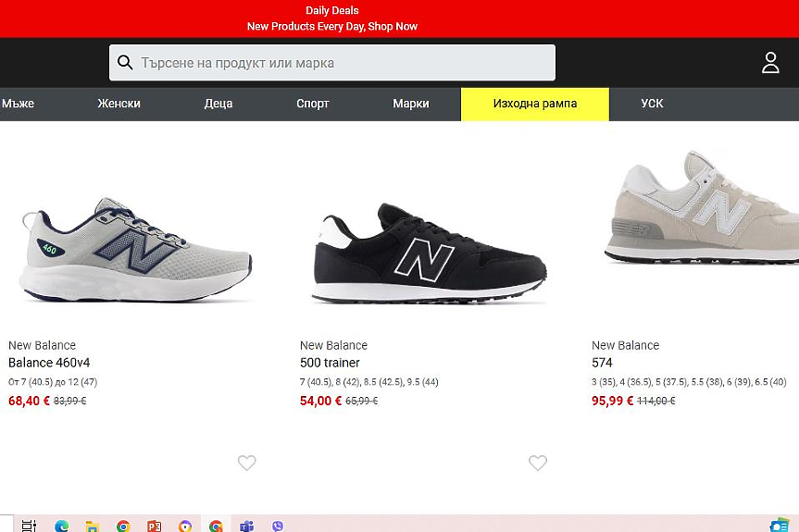Viewport: 799px width, 532px height.
Task: Launch PowerPoint from the taskbar
Action: click(x=154, y=526)
